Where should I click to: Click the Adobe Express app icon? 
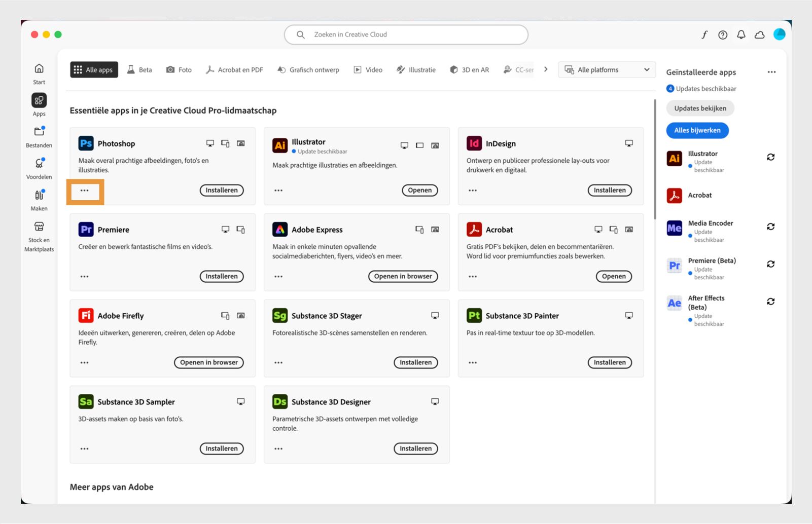pyautogui.click(x=280, y=230)
